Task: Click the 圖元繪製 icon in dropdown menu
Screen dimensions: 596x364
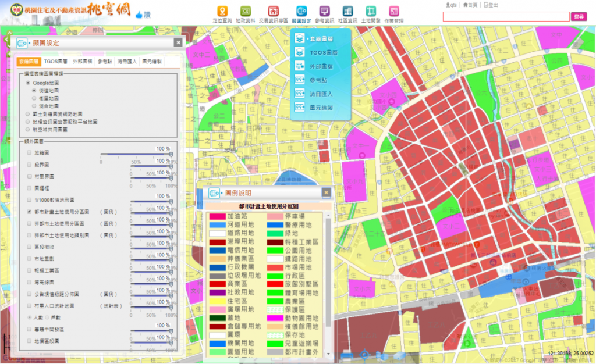Action: point(300,108)
